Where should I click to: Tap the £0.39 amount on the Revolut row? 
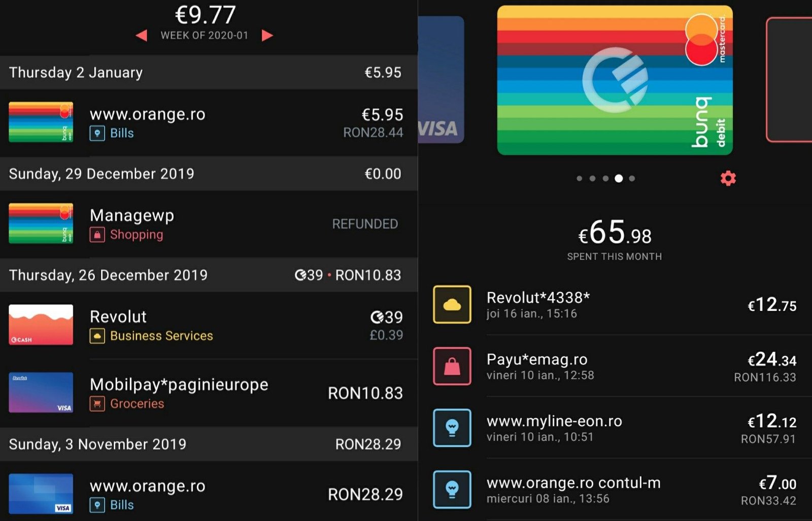click(386, 335)
